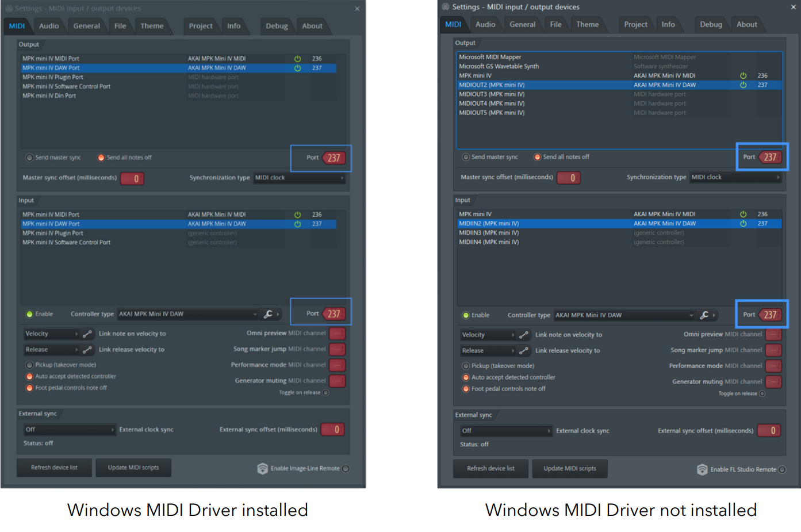This screenshot has height=532, width=801.
Task: Select Microsoft GS Wavetable Synth output row
Action: tap(619, 66)
